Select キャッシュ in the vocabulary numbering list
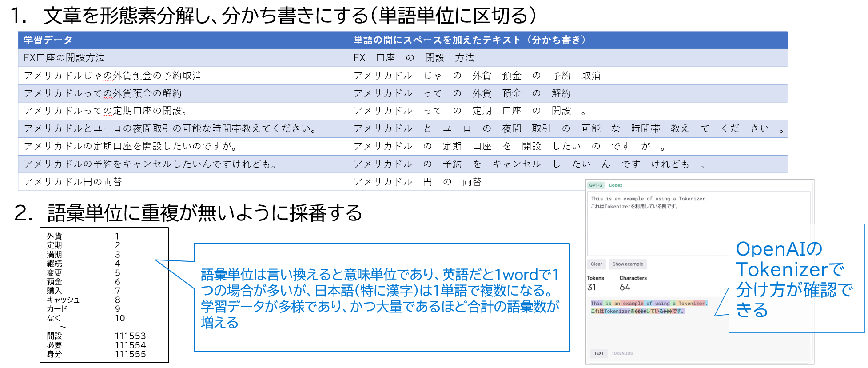Screen dimensions: 868x368 pos(64,300)
